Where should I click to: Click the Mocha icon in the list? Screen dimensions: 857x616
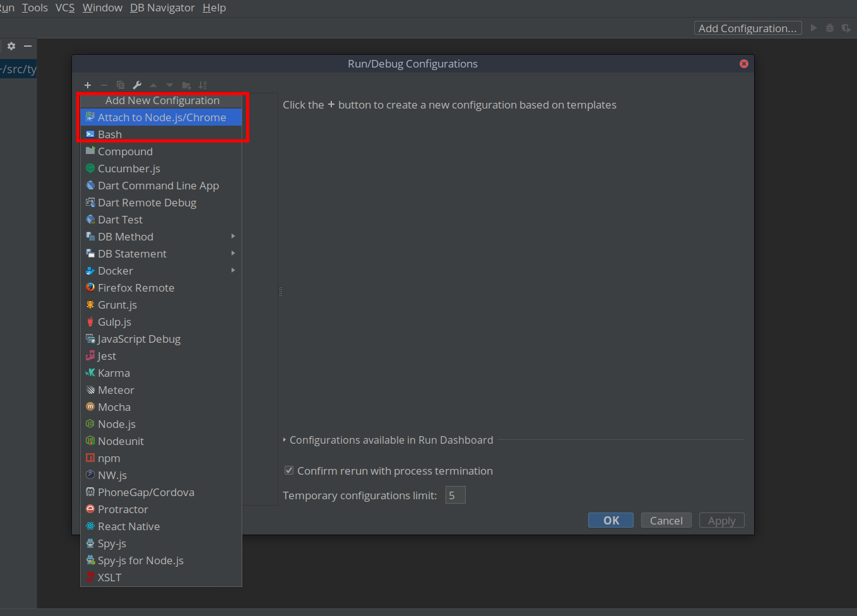90,407
